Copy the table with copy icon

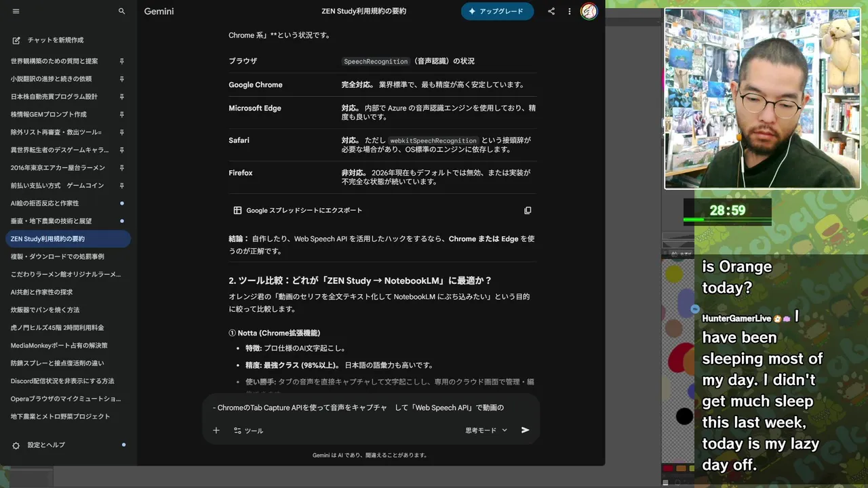(528, 211)
